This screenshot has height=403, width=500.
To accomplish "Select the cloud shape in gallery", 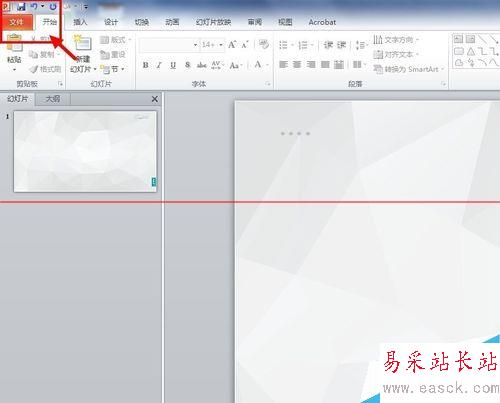I will pyautogui.click(x=459, y=63).
